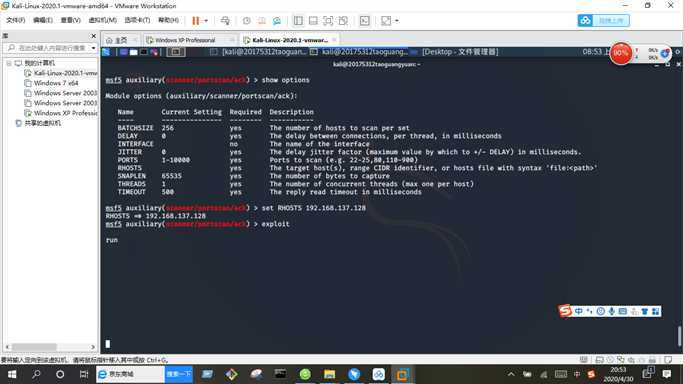Revert to snapshot using the toolbar icon
The height and width of the screenshot is (384, 683).
262,20
